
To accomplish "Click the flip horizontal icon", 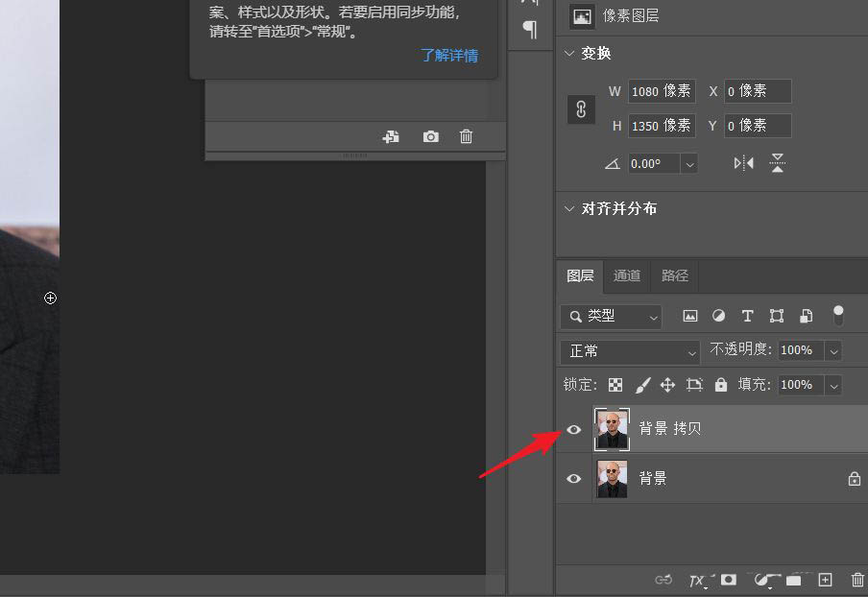I will click(x=743, y=163).
